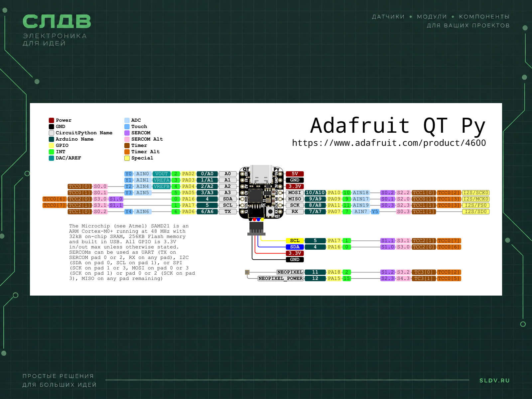Click the blue SDA label on STEMMA wiring
This screenshot has height=399, width=532.
click(295, 247)
